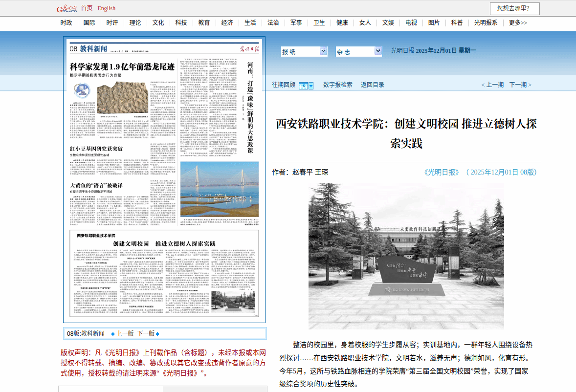
Task: Open the 教育 navigation section
Action: 204,23
